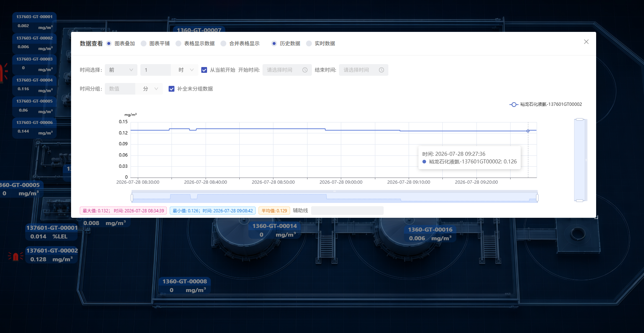Click sensor label 1360-GT-00008
Image resolution: width=644 pixels, height=333 pixels.
185,282
